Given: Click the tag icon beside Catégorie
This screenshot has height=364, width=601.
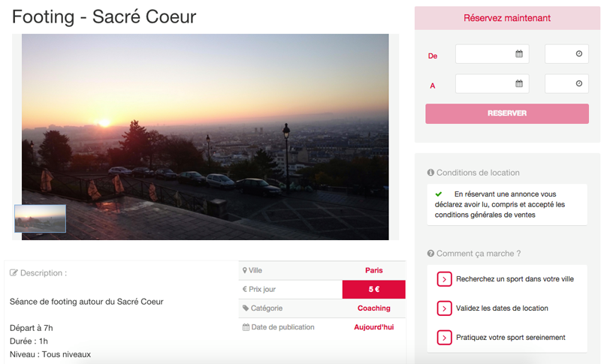Looking at the screenshot, I should tap(246, 308).
